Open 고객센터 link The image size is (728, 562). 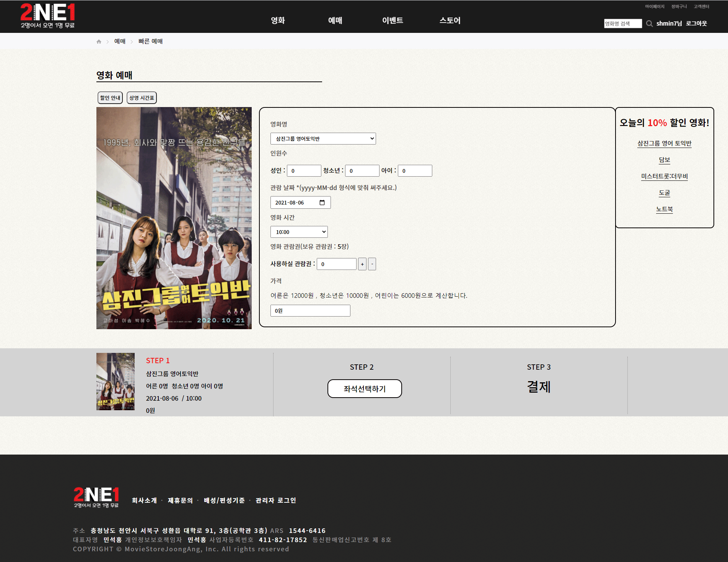[x=702, y=6]
